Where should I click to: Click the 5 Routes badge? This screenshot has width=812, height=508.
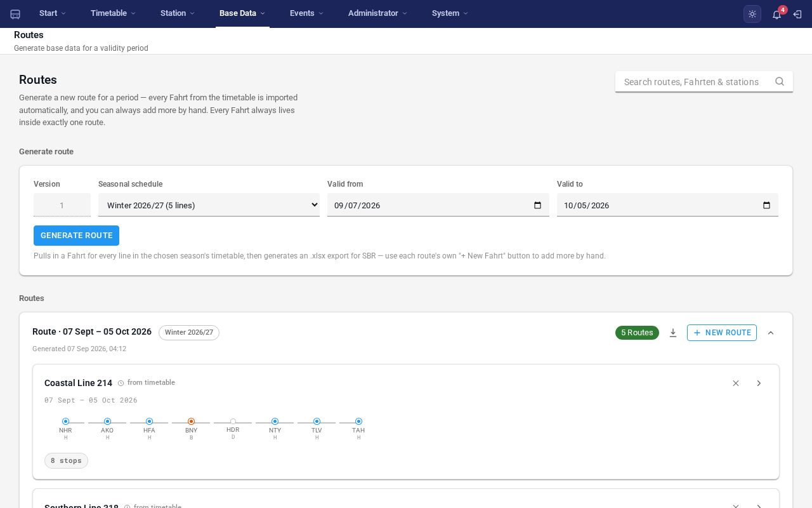[x=637, y=333]
